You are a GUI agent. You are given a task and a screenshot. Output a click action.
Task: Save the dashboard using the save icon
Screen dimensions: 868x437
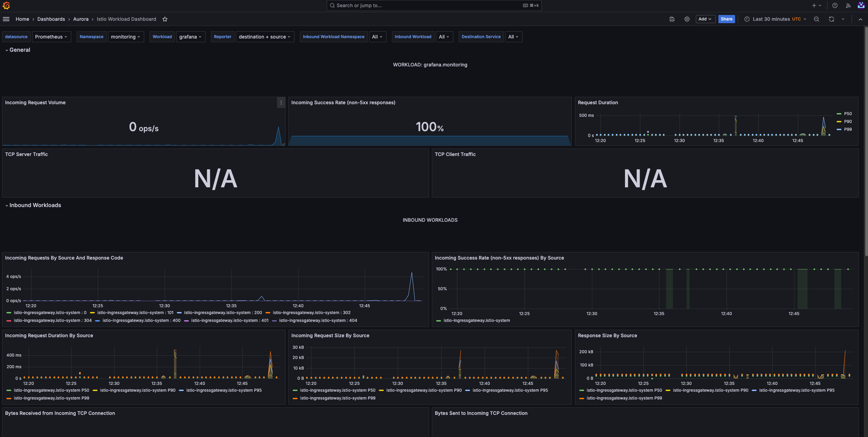point(672,19)
